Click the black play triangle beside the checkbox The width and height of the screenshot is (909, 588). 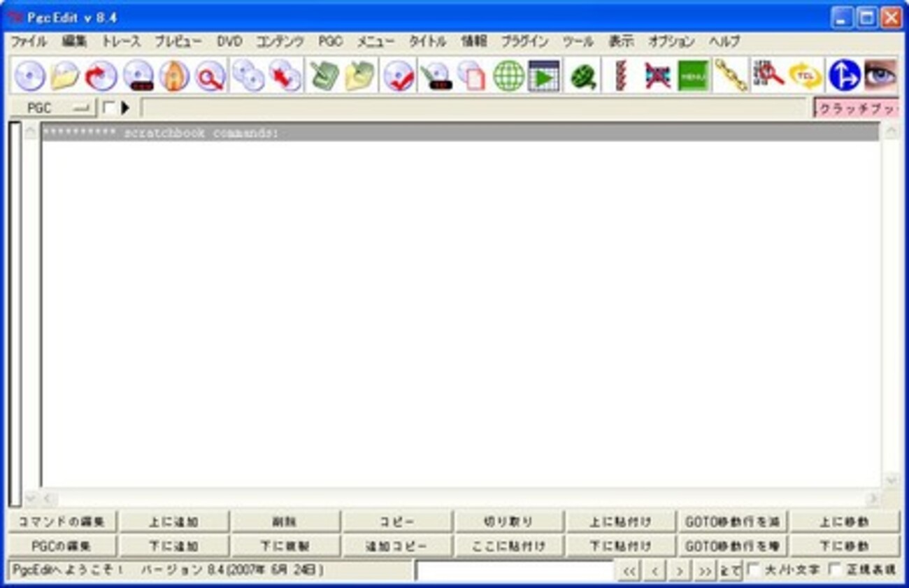pos(125,108)
